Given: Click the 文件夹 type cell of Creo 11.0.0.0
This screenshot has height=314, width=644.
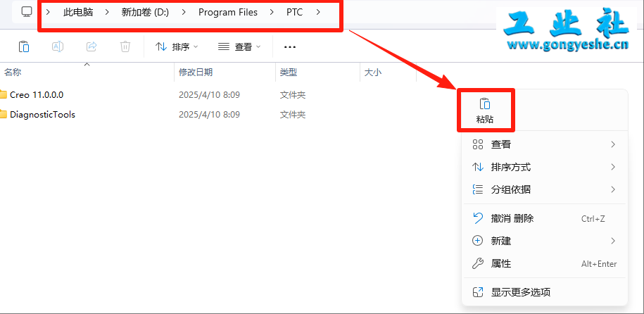Looking at the screenshot, I should (x=293, y=95).
